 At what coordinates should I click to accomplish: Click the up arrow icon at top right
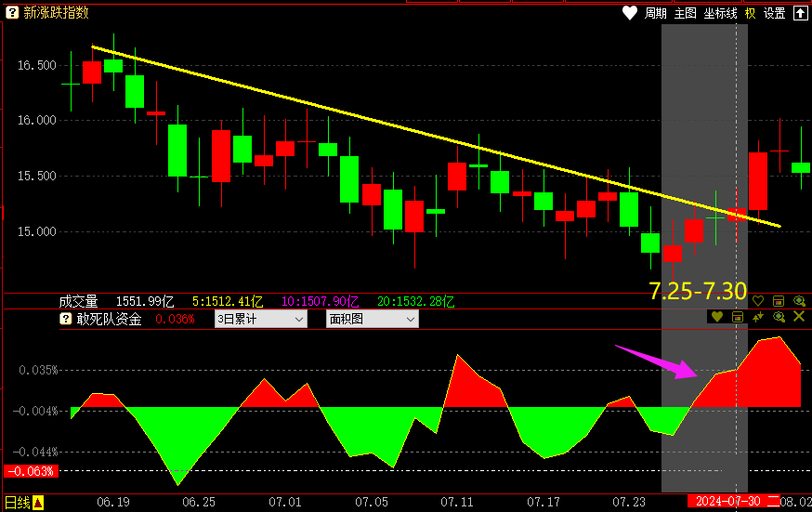[800, 13]
